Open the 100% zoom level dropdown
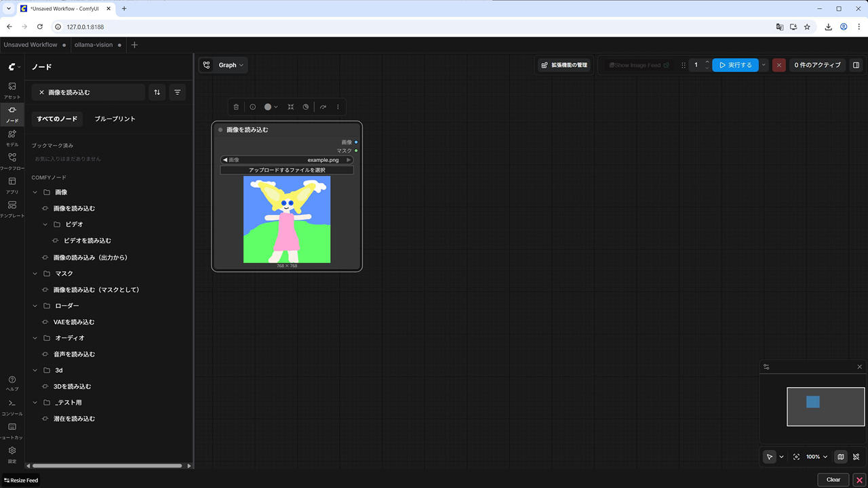This screenshot has height=488, width=868. coord(816,457)
